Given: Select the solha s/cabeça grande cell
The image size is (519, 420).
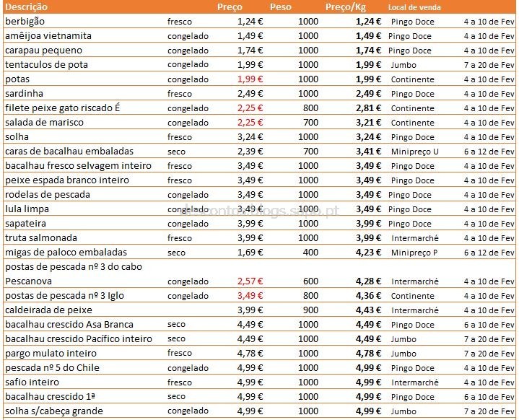Looking at the screenshot, I should (54, 411).
